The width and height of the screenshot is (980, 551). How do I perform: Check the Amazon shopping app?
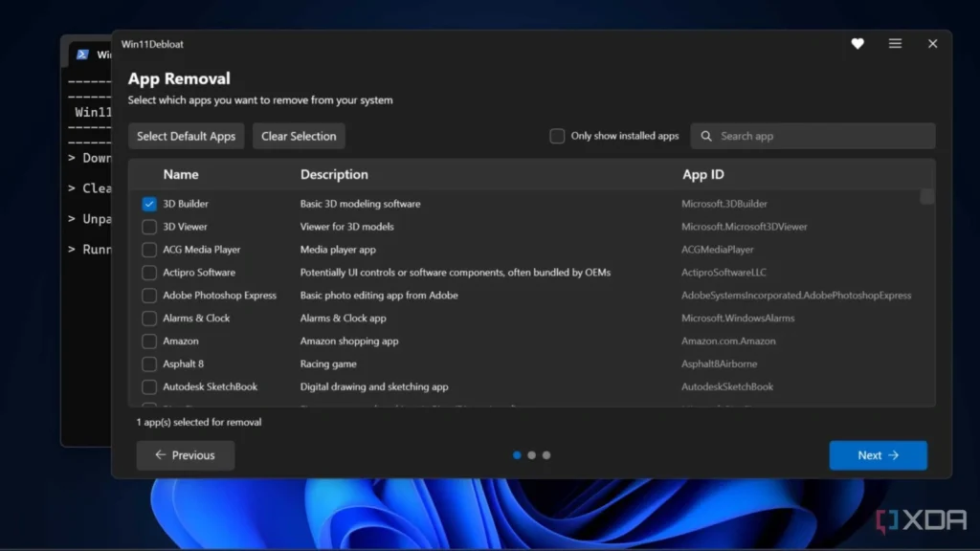click(148, 342)
